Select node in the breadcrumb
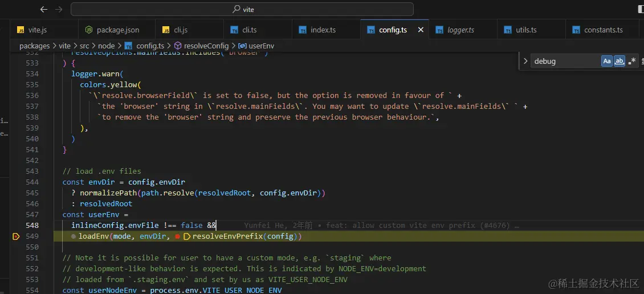The image size is (644, 294). [x=107, y=46]
